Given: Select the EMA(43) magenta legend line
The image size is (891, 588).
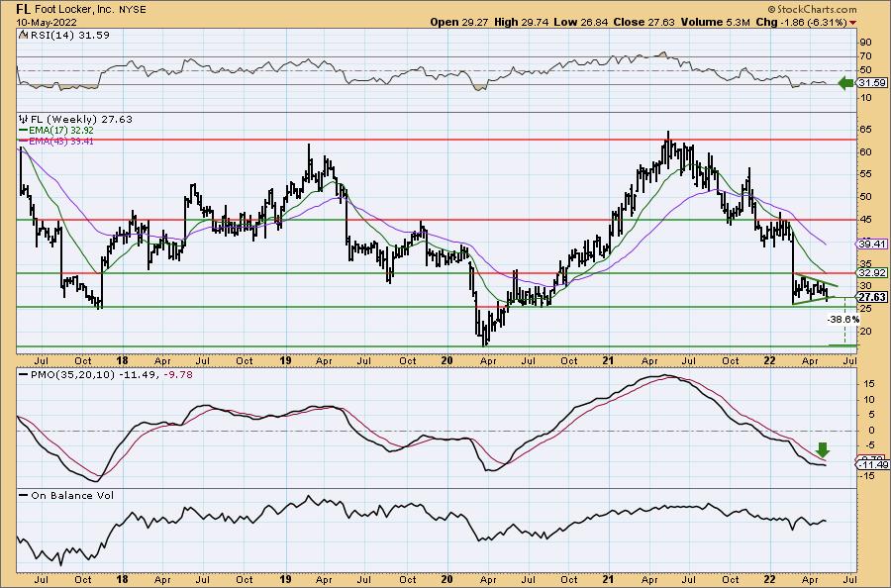Looking at the screenshot, I should tap(24, 141).
